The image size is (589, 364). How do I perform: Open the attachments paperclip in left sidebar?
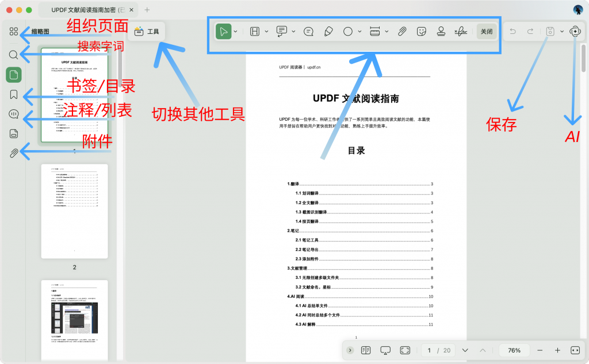(x=14, y=153)
